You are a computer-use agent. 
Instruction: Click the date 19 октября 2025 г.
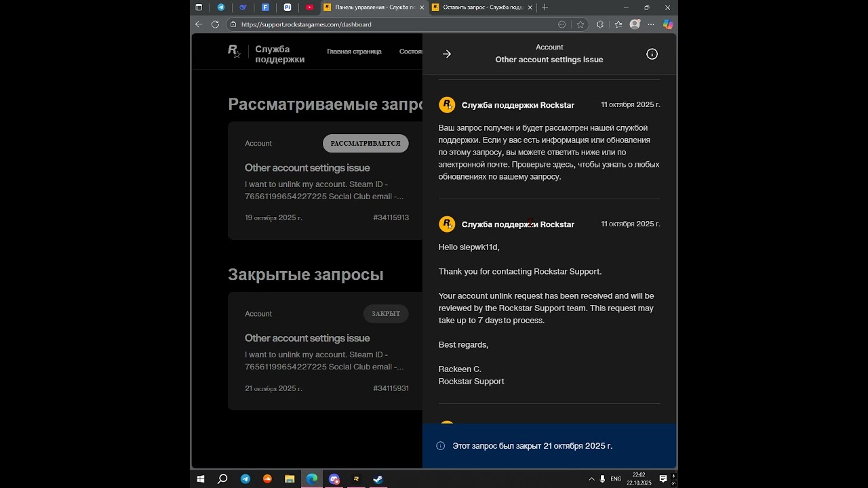click(273, 218)
